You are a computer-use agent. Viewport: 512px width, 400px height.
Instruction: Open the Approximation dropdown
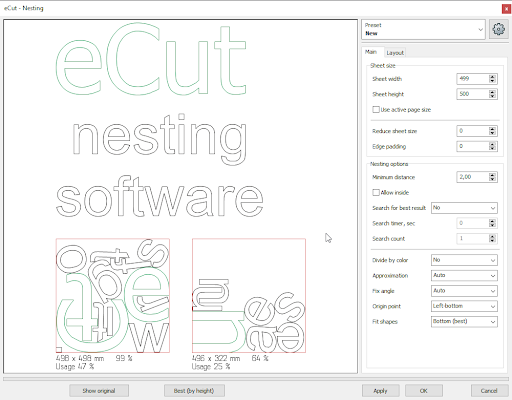[x=464, y=275]
